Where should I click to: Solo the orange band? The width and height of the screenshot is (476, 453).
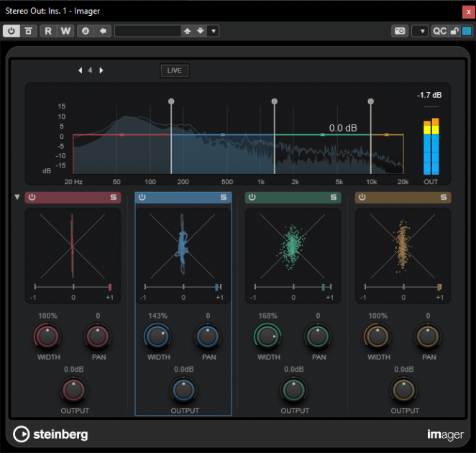(444, 197)
